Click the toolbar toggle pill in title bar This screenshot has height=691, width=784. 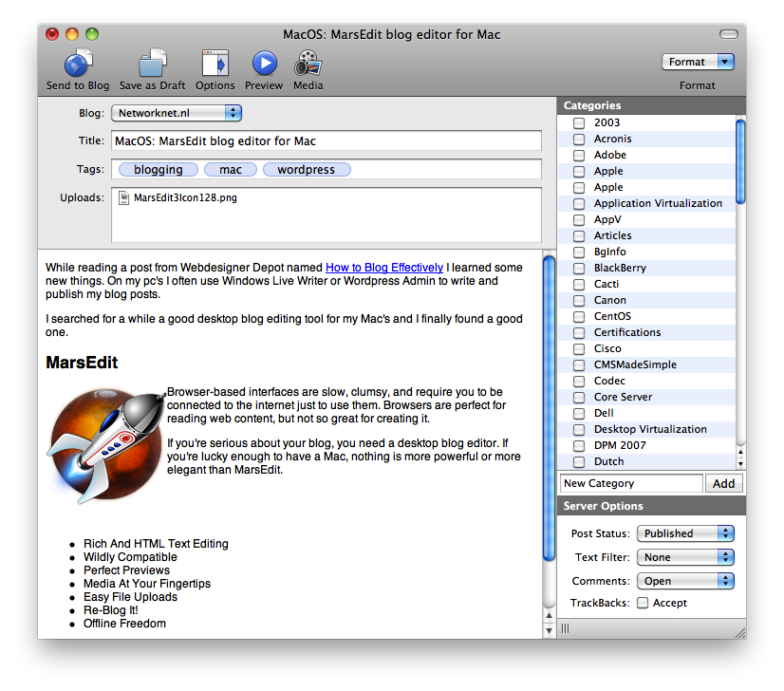pyautogui.click(x=729, y=34)
